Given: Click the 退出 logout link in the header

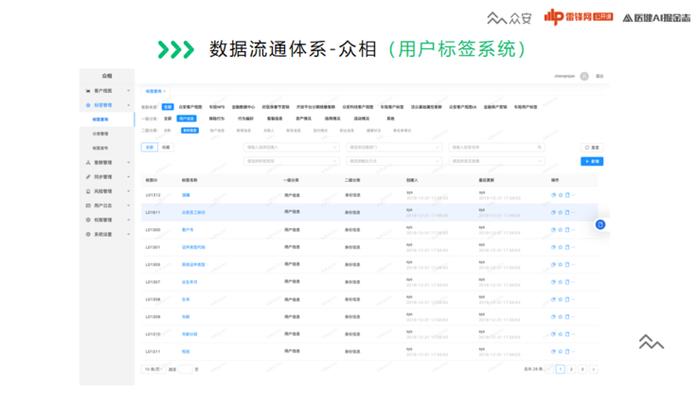Looking at the screenshot, I should pyautogui.click(x=600, y=76).
